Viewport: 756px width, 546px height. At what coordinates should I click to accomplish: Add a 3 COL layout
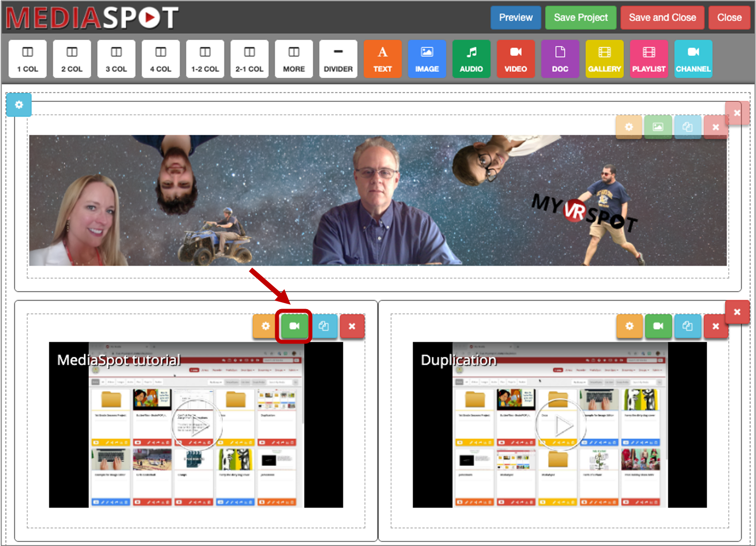coord(116,59)
